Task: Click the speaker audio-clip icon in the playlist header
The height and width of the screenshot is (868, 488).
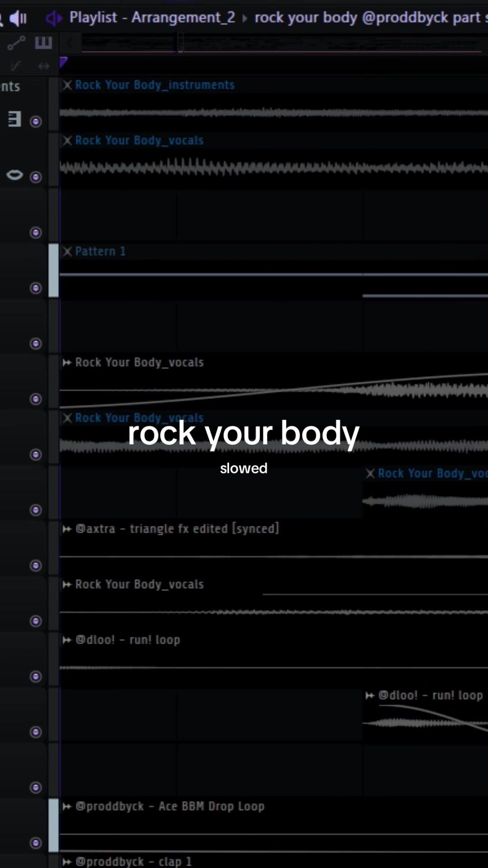Action: (x=18, y=18)
